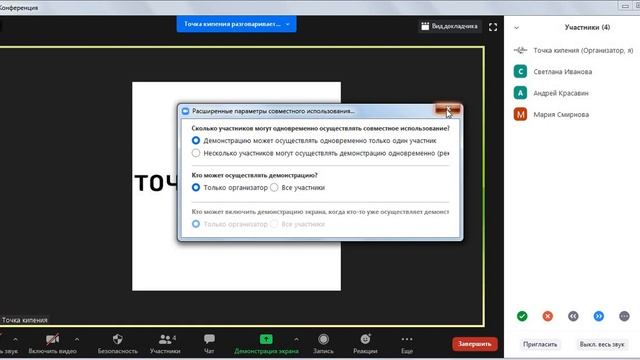Viewport: 640px width, 360px height.
Task: Select participant Светлана Иванова's name
Action: coord(562,71)
